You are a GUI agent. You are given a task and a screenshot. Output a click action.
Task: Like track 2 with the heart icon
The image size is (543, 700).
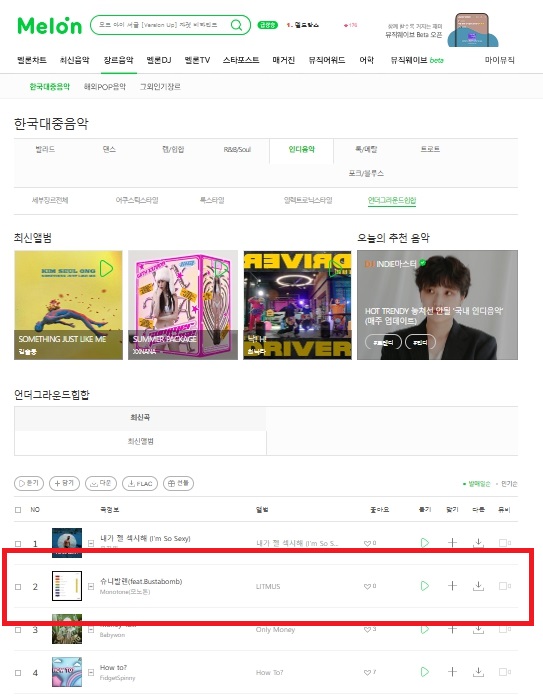click(x=367, y=586)
